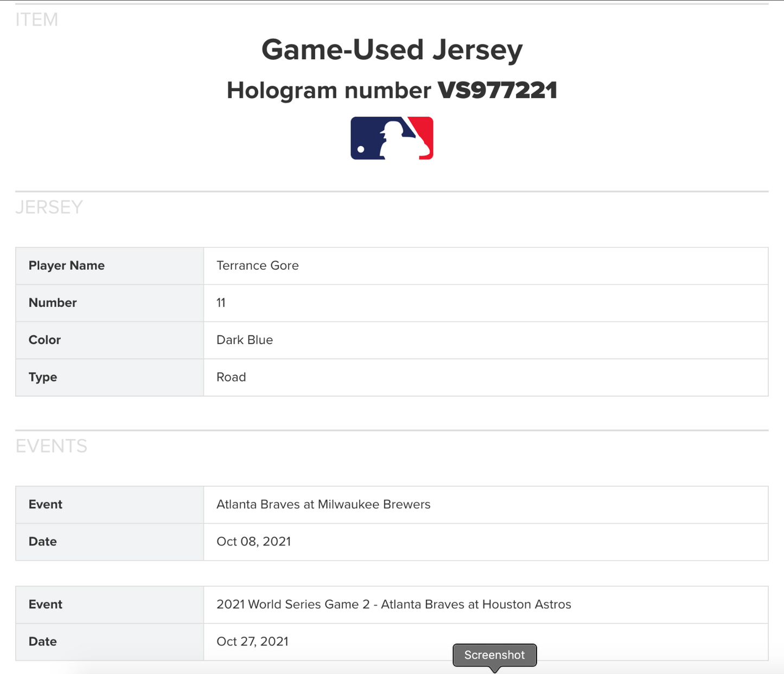Click the Screenshot tooltip label
Image resolution: width=784 pixels, height=674 pixels.
tap(494, 655)
